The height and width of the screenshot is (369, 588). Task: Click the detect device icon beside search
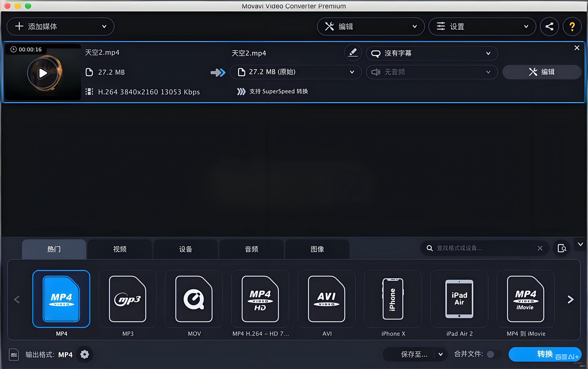pos(562,248)
